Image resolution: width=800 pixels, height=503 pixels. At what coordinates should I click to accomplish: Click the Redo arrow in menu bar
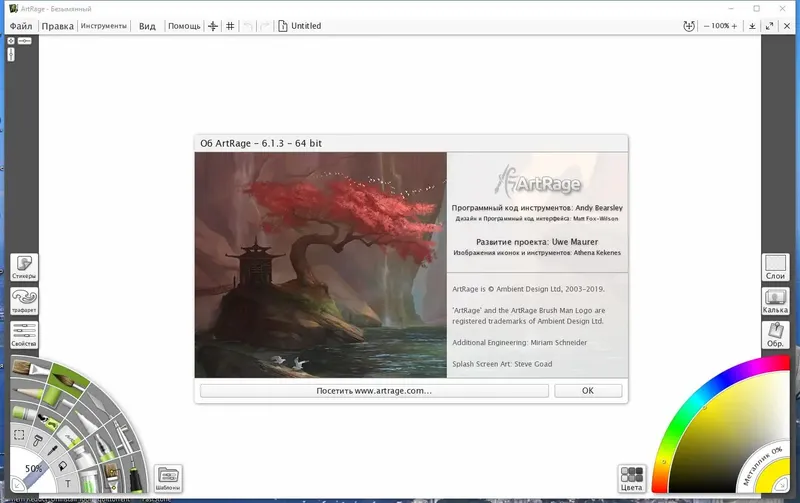[x=264, y=26]
